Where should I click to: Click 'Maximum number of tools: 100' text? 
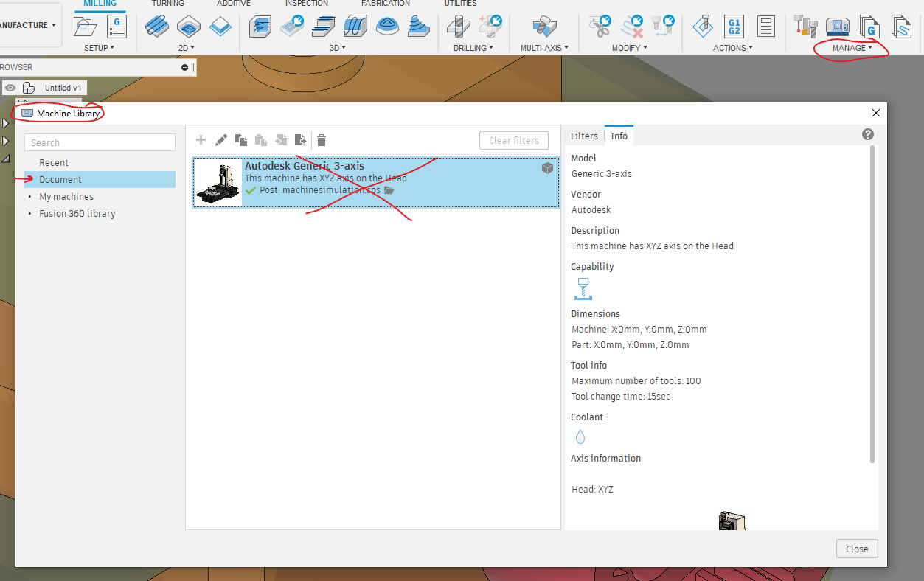(x=636, y=381)
